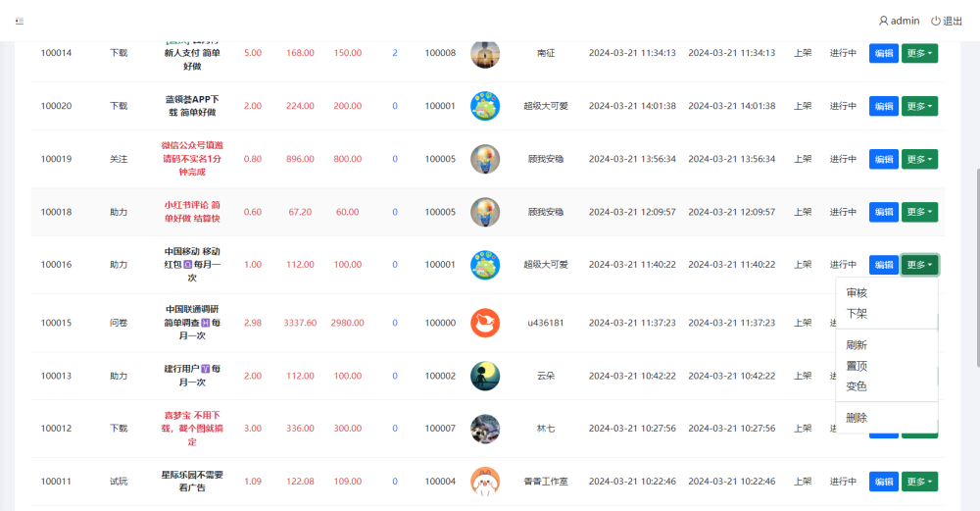Image resolution: width=980 pixels, height=511 pixels.
Task: Click avatar in task row 100019
Action: pyautogui.click(x=485, y=159)
